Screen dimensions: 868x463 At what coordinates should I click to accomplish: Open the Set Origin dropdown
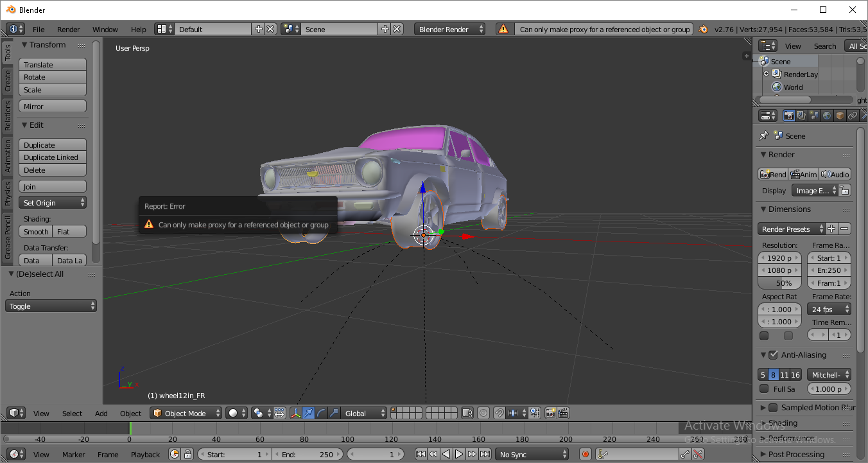(x=53, y=203)
